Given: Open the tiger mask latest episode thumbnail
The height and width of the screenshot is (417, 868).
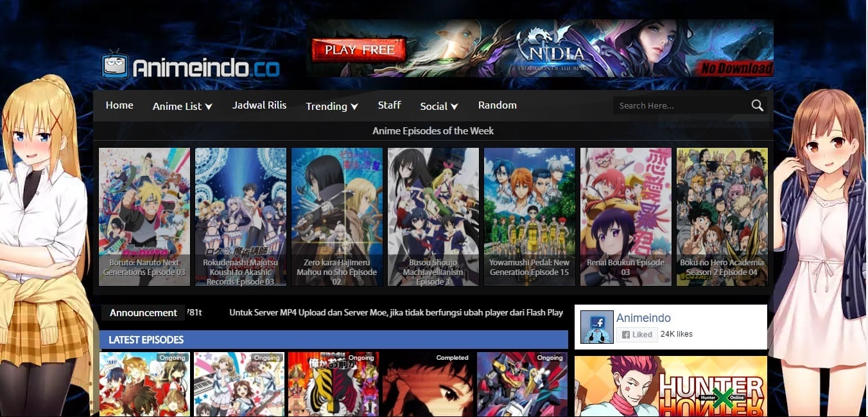Looking at the screenshot, I should coord(333,384).
